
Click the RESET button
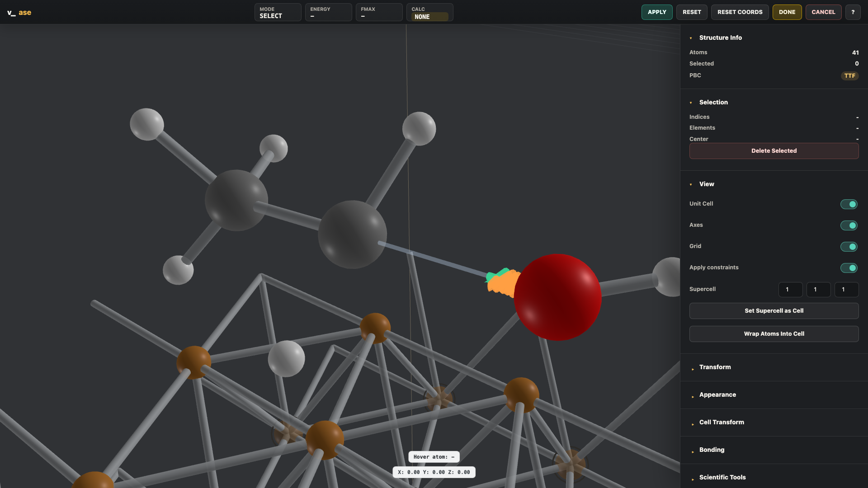692,12
